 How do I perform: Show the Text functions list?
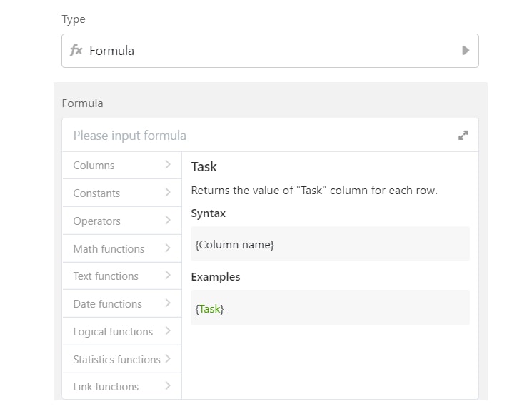106,276
